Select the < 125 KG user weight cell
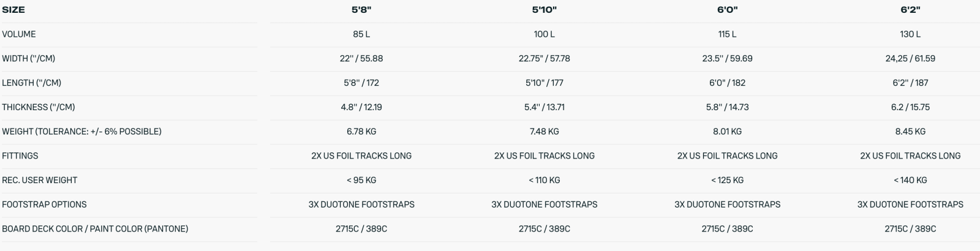The image size is (980, 251). pos(727,180)
